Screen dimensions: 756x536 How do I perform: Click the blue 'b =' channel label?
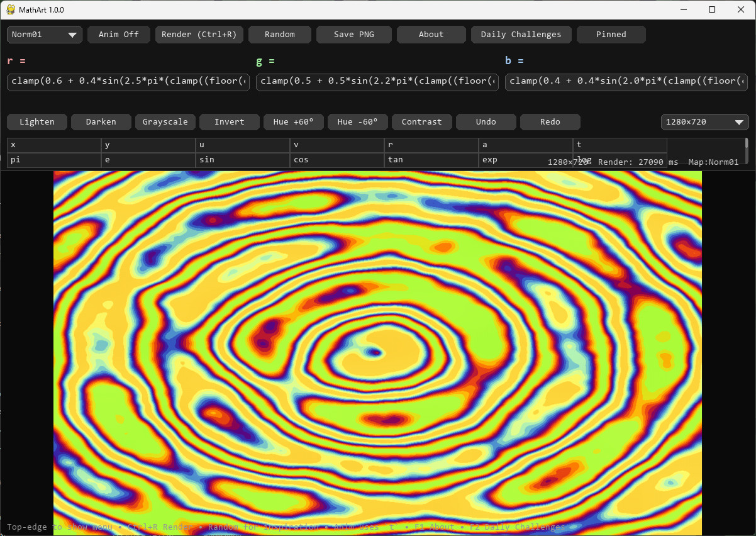point(514,62)
